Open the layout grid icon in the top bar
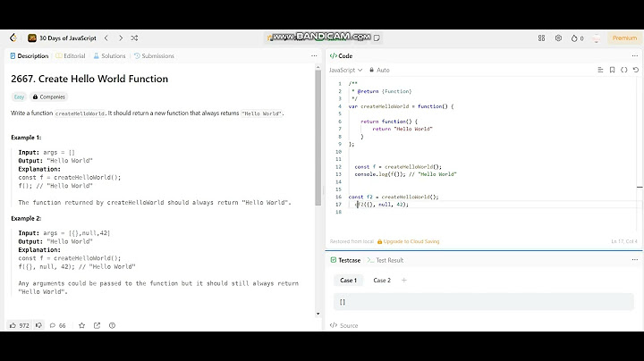 tap(541, 38)
